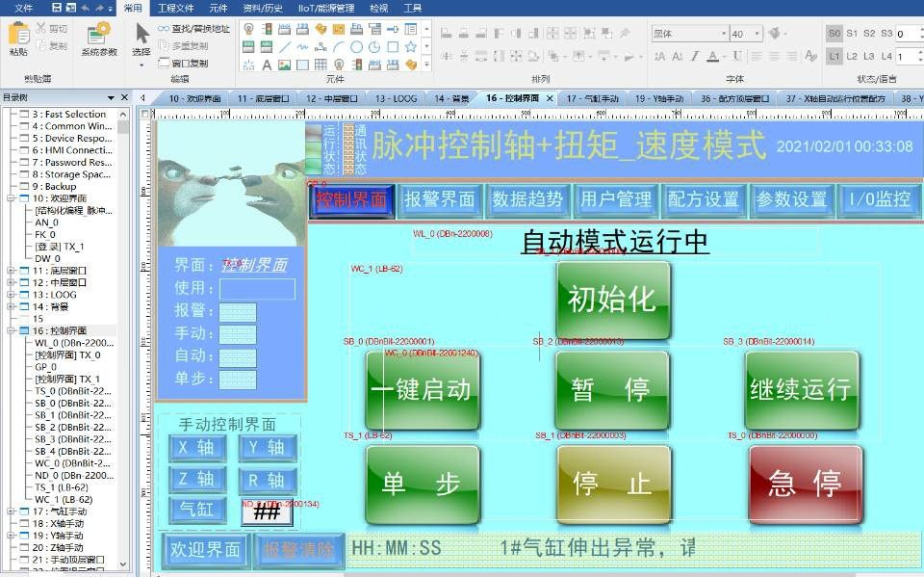Switch to window tab 10 - 欢迎界面

click(194, 98)
